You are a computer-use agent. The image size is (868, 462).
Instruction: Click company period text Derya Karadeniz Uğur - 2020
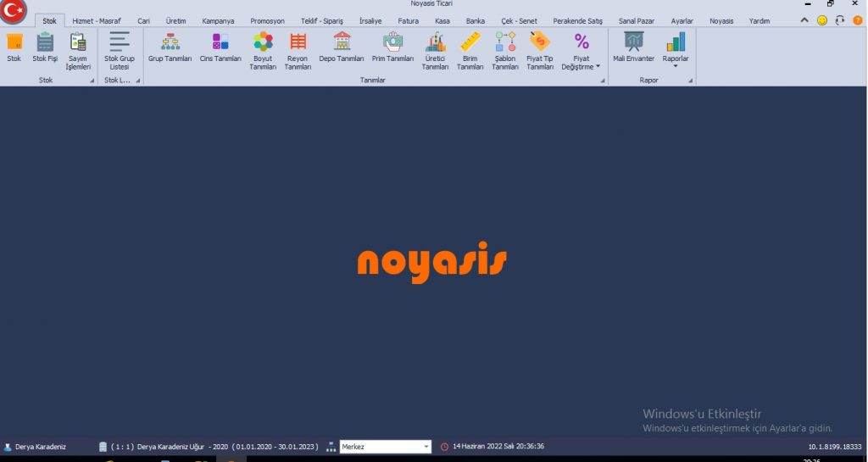[x=183, y=447]
